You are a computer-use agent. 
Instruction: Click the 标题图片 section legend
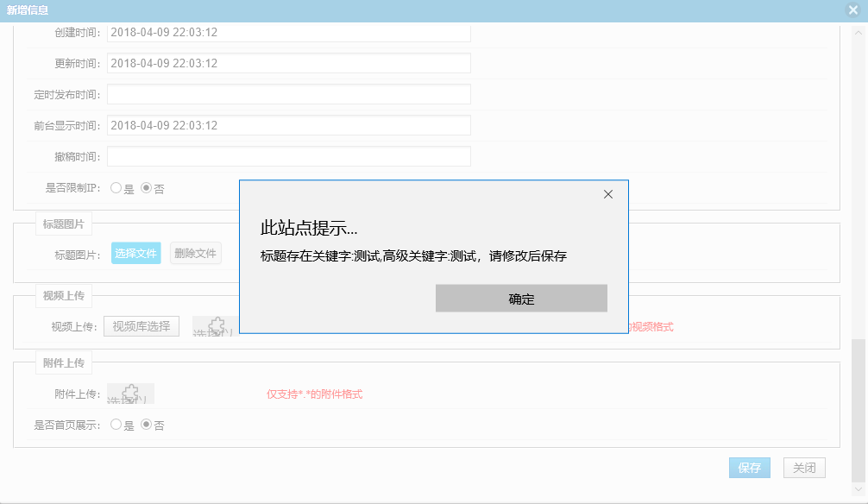tap(64, 224)
